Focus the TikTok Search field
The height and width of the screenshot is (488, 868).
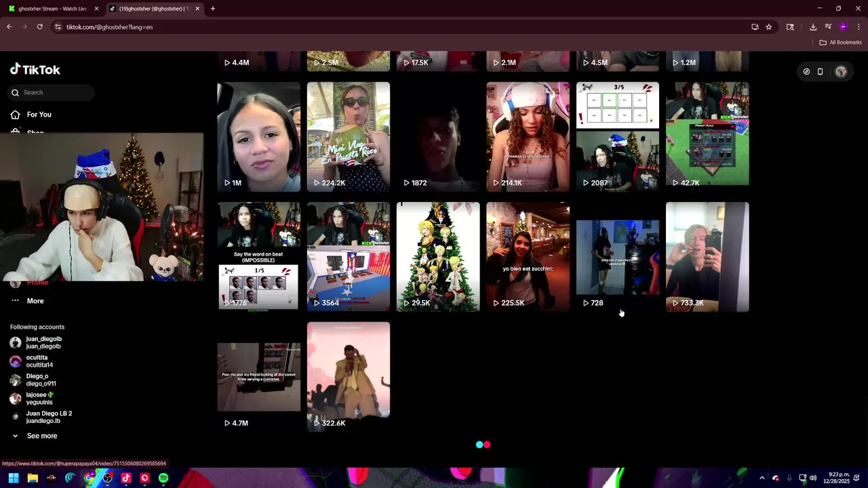tap(52, 92)
